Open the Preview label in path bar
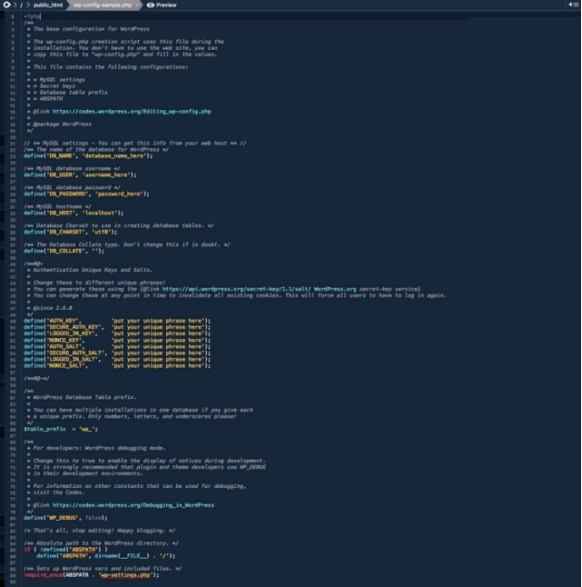Screen dimensions: 582x587 click(x=166, y=5)
